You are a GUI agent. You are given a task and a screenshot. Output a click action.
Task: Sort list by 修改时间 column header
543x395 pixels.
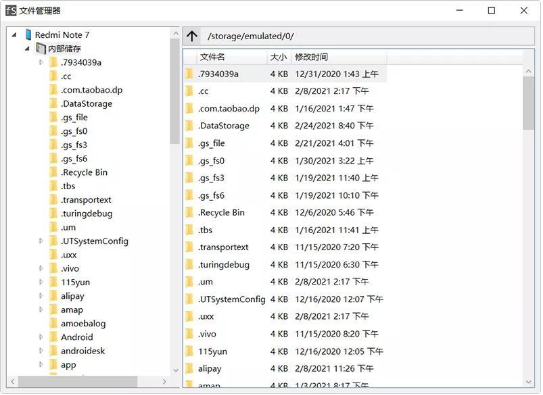(338, 57)
